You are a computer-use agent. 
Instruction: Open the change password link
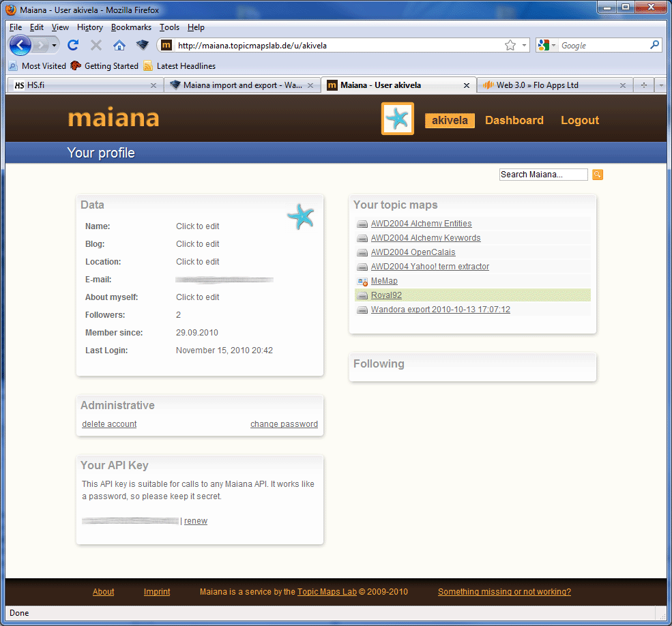284,423
